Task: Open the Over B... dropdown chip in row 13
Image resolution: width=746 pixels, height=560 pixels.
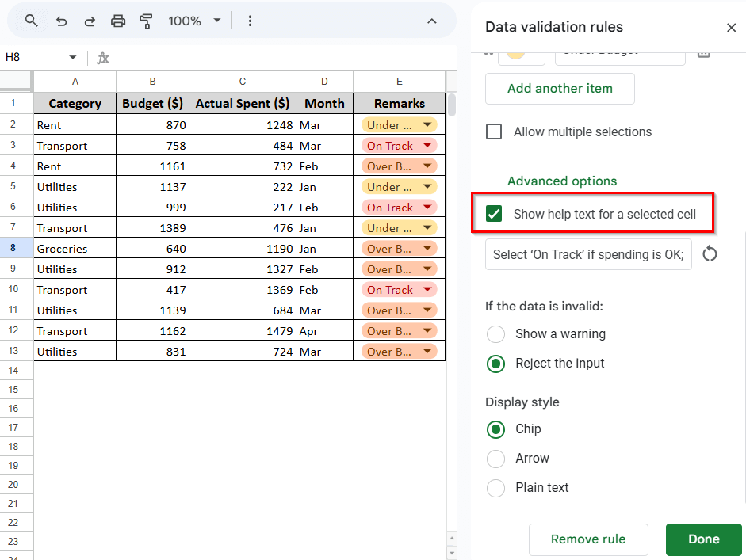Action: [399, 352]
